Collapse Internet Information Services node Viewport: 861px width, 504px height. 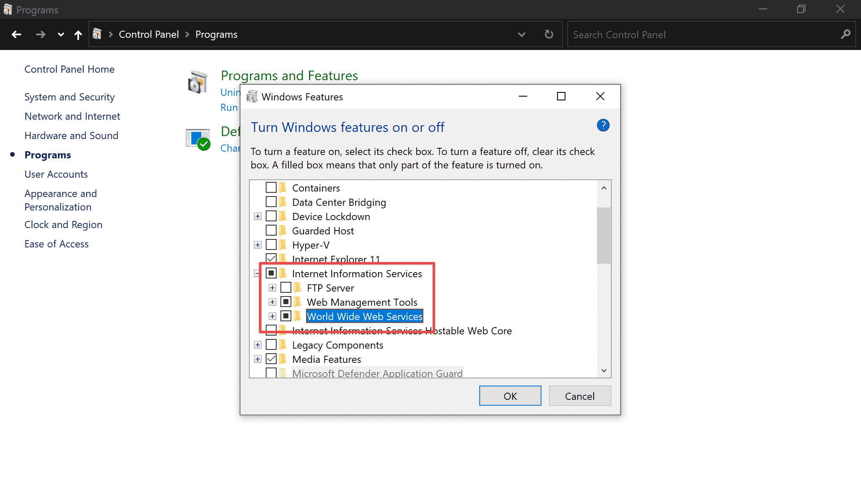[x=257, y=274]
